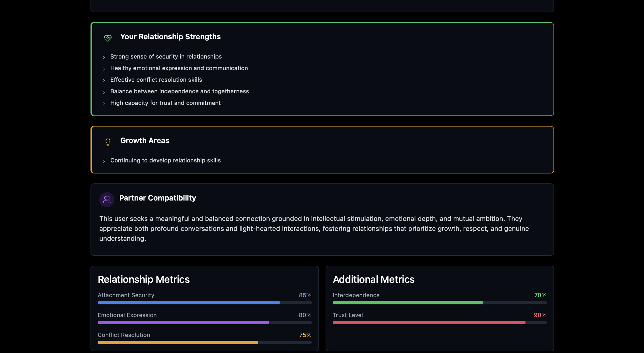Click the 90% Trust Level value
This screenshot has height=353, width=644.
tap(540, 315)
